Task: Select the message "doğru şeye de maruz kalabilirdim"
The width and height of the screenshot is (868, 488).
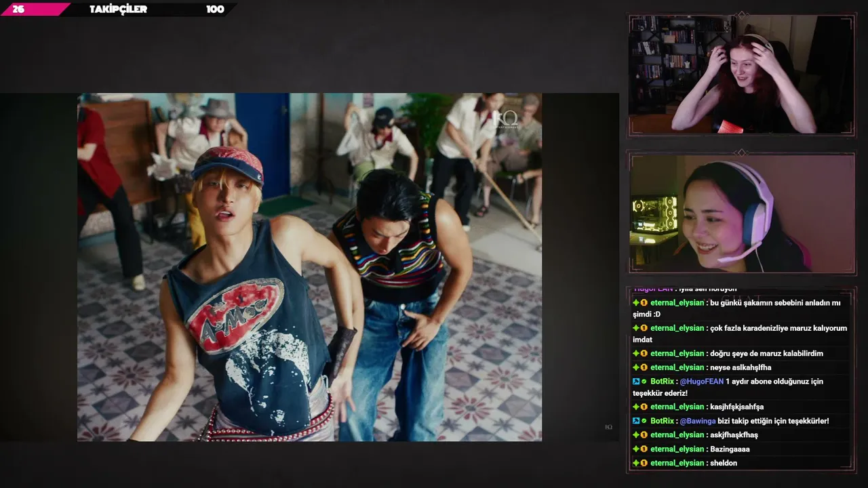Action: pyautogui.click(x=766, y=353)
